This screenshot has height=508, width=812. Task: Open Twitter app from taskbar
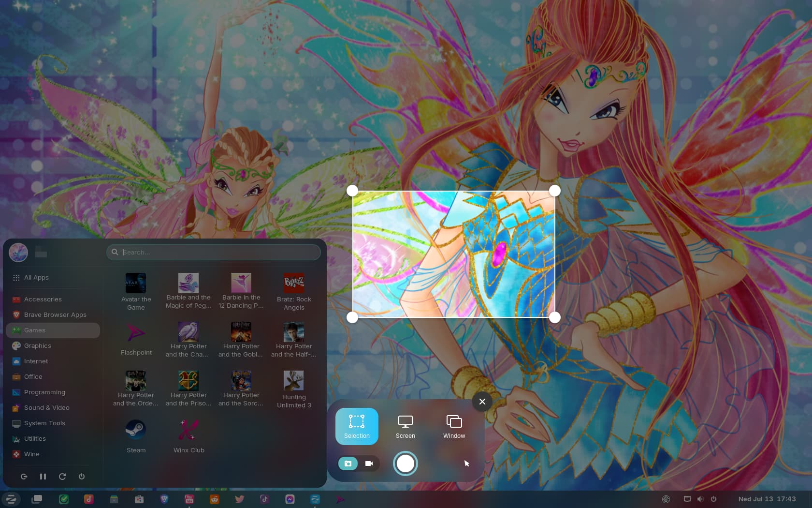click(x=240, y=499)
